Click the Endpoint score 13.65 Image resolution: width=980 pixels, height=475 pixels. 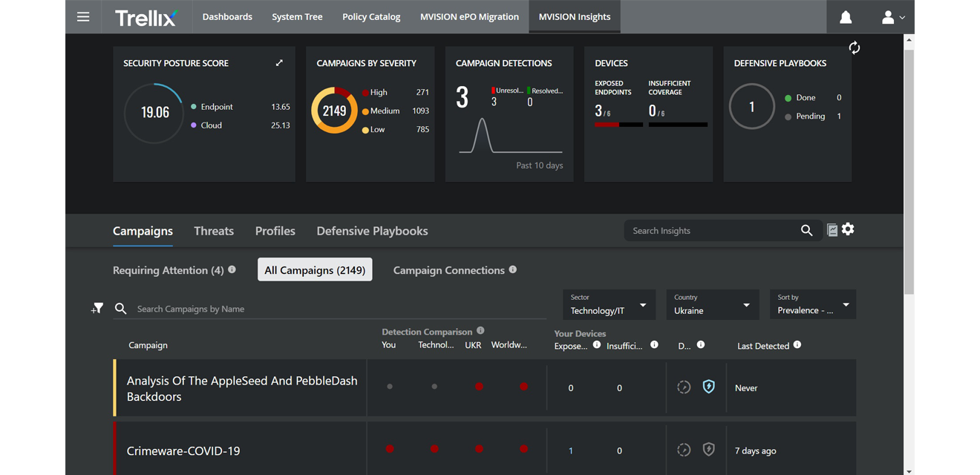pos(281,107)
